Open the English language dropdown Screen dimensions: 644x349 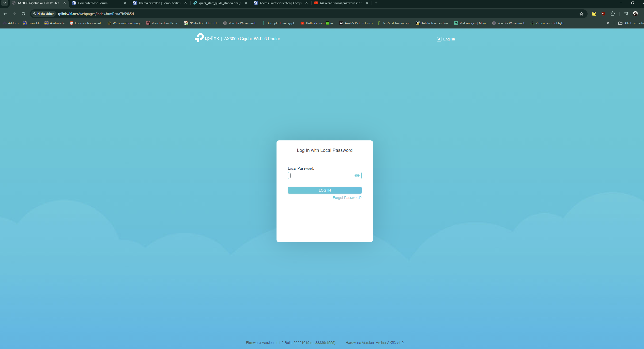pos(446,39)
